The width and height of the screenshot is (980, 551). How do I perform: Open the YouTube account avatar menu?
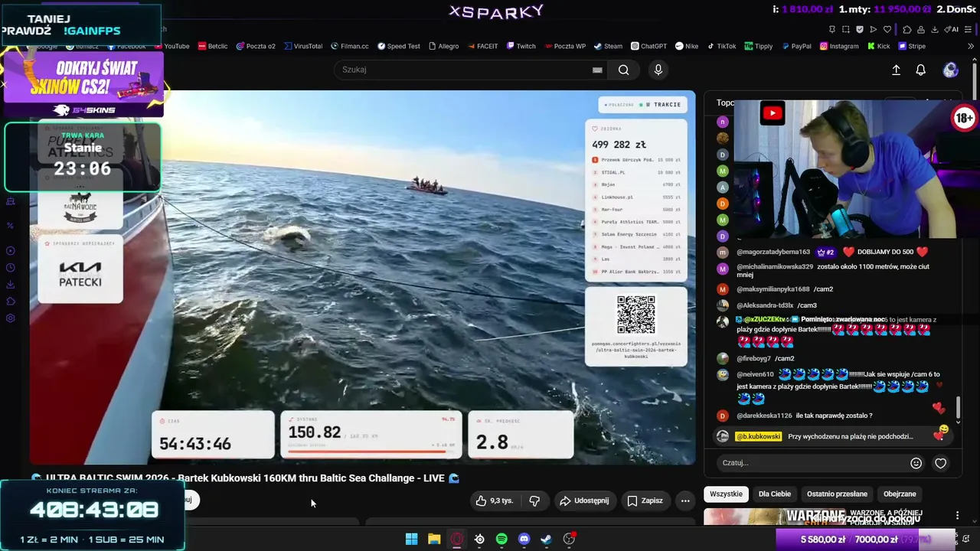(x=950, y=70)
